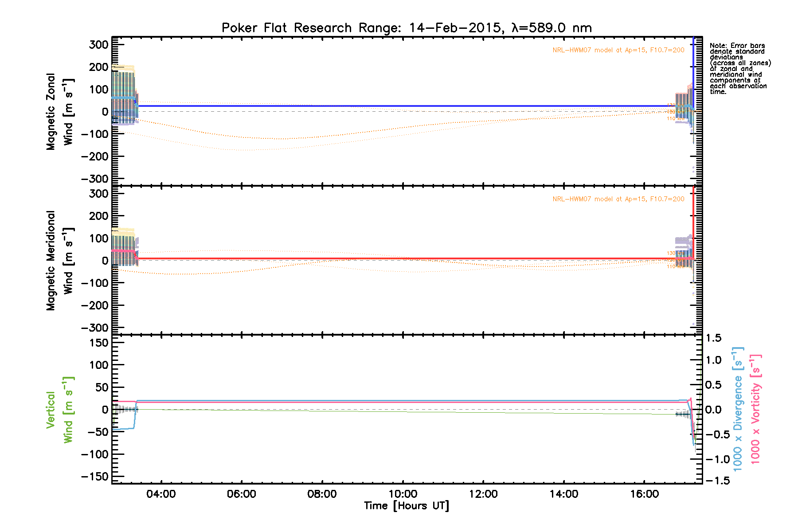Click the −1.5 tick on right axis
This screenshot has height=532, width=798.
point(714,481)
